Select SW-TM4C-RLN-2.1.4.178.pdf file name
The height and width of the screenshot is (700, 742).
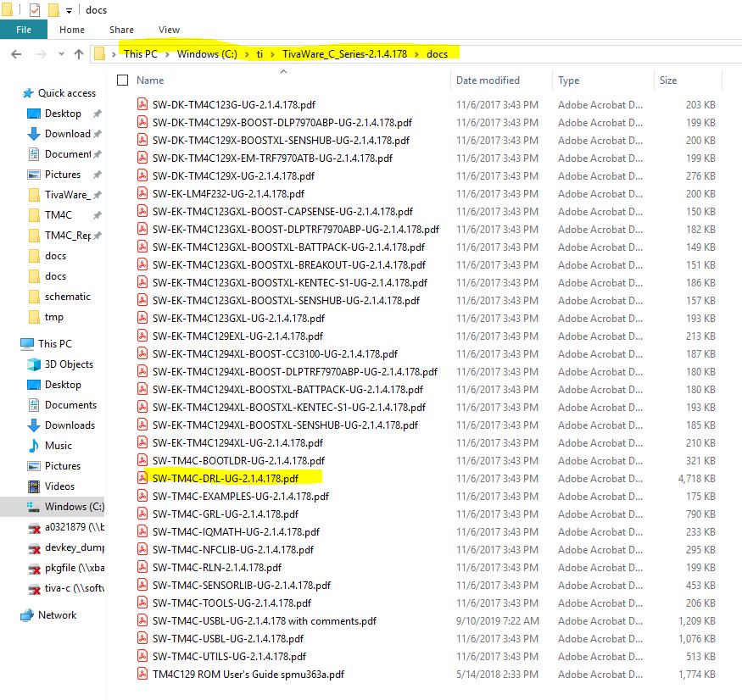click(x=217, y=568)
